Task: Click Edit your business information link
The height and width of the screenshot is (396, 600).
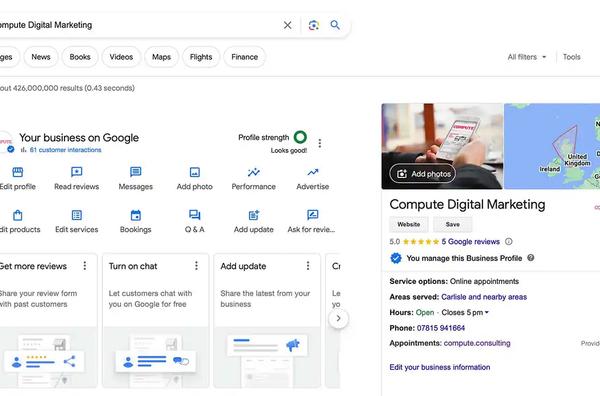Action: pyautogui.click(x=440, y=367)
